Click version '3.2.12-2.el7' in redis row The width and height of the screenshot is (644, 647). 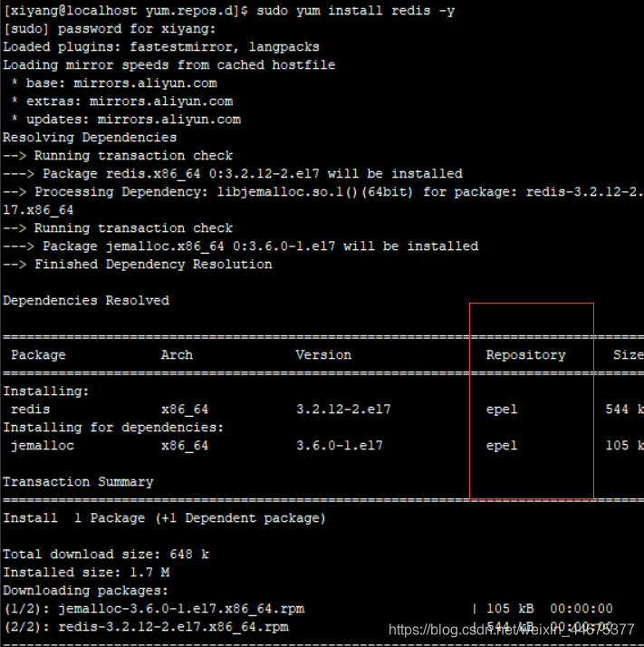click(x=343, y=410)
